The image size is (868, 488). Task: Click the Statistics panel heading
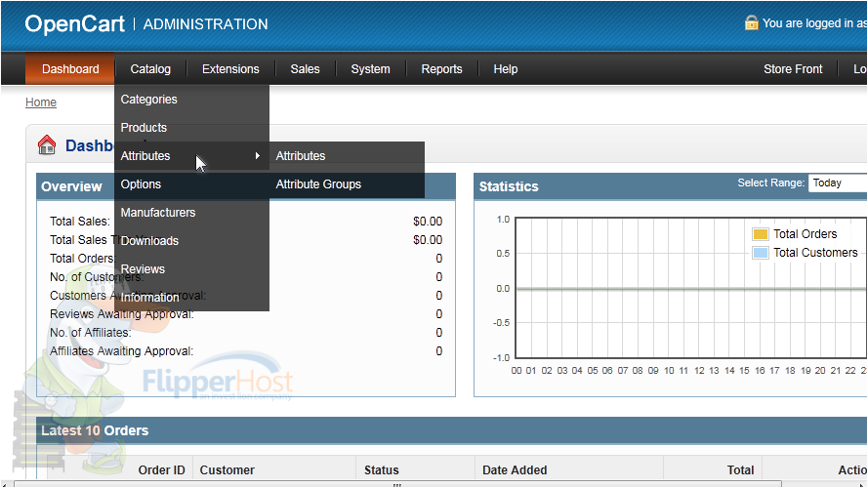[x=509, y=186]
